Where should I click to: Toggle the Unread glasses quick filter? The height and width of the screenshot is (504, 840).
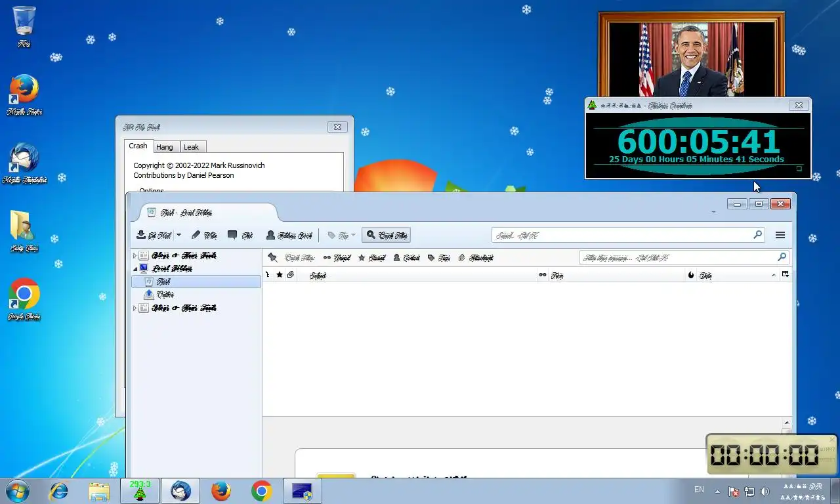(x=337, y=258)
